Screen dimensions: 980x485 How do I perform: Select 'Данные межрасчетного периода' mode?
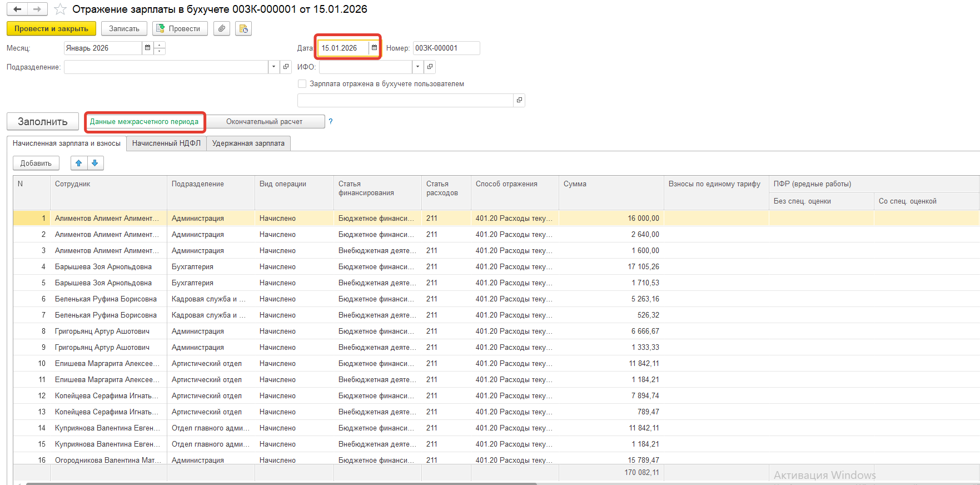click(145, 121)
